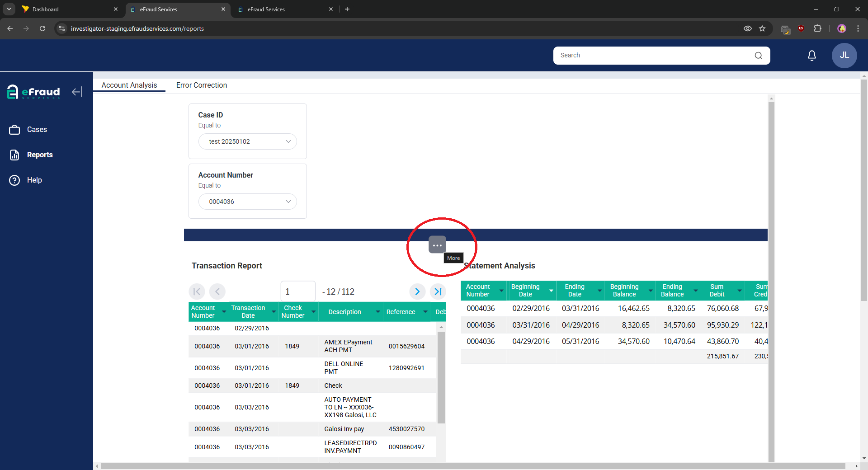Screen dimensions: 868x470
Task: Click the Reports chart icon
Action: pyautogui.click(x=14, y=155)
